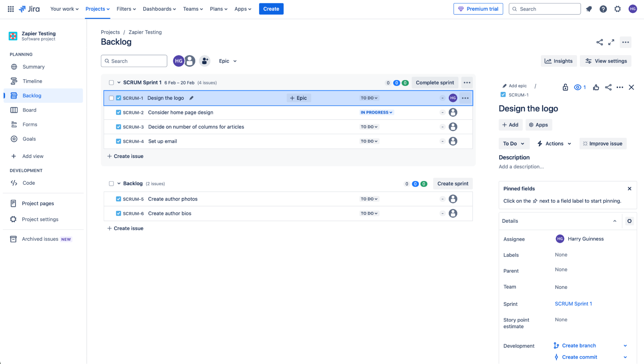Collapse the Backlog section chevron

coord(119,183)
